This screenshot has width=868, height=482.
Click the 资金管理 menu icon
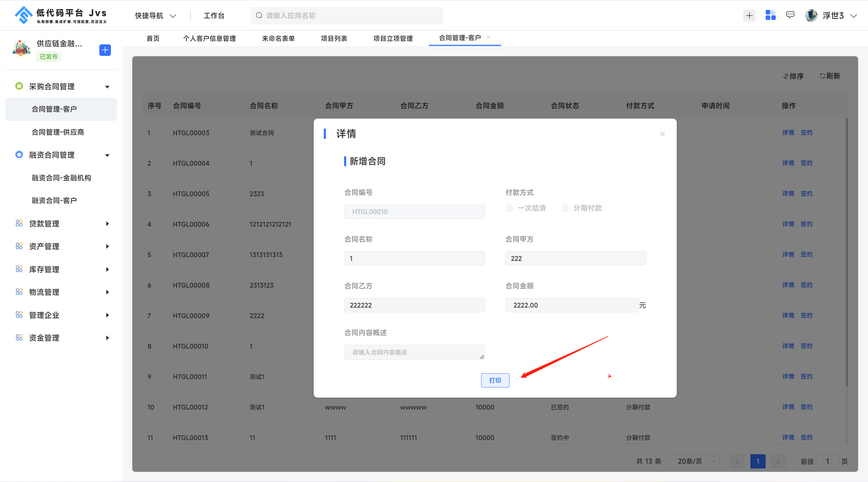click(x=19, y=337)
